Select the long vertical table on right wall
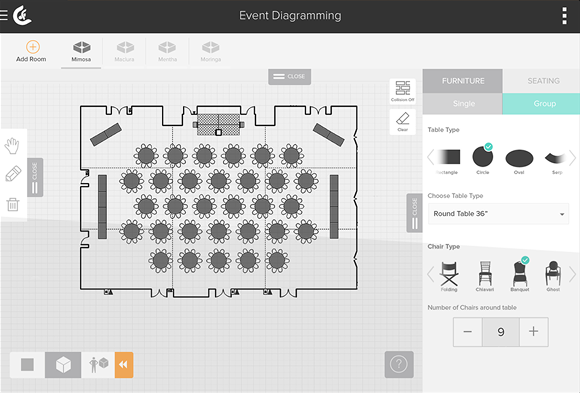This screenshot has height=393, width=580. (x=334, y=207)
